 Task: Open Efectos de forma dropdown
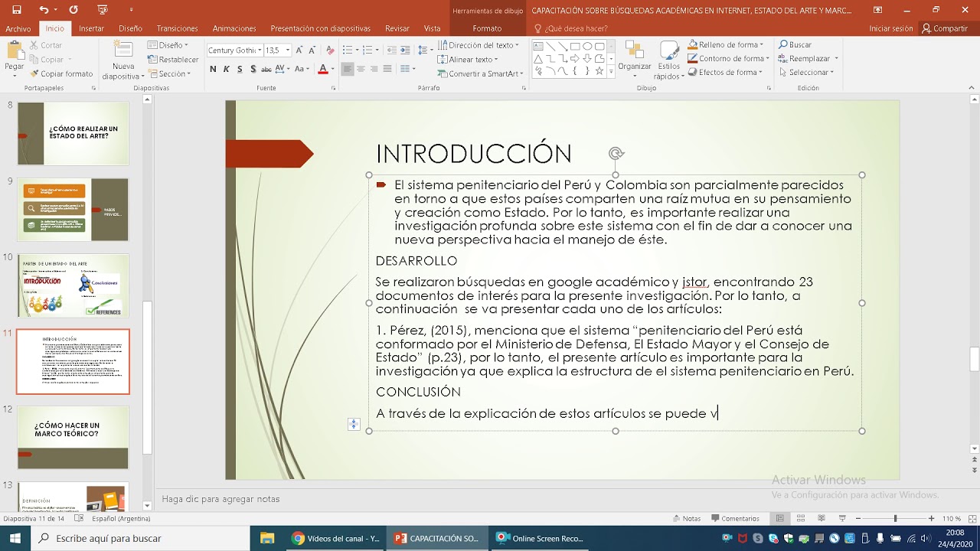click(x=725, y=72)
